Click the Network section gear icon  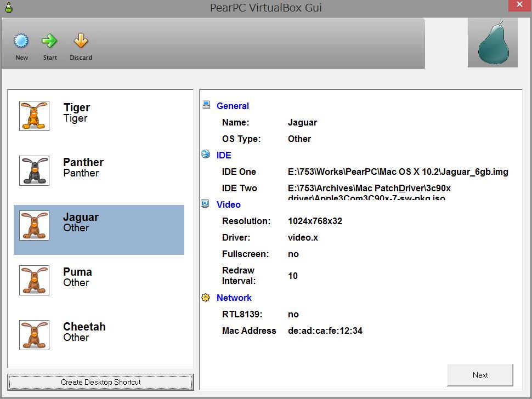point(206,297)
